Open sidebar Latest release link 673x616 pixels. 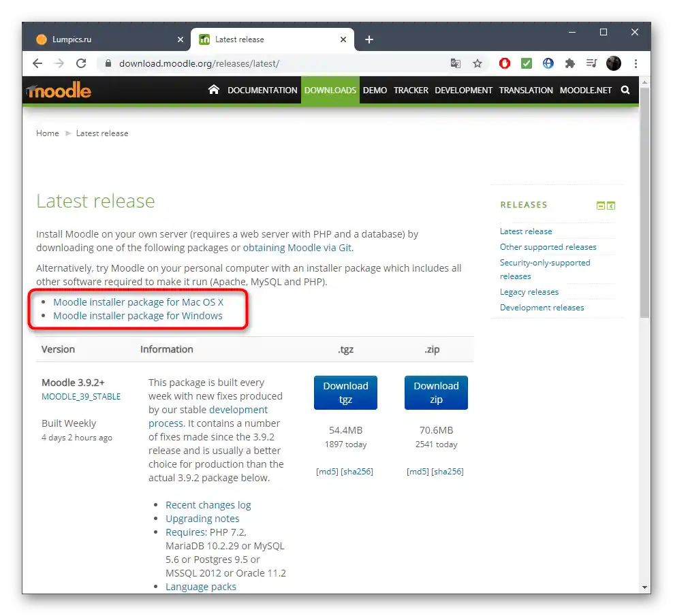pyautogui.click(x=526, y=231)
